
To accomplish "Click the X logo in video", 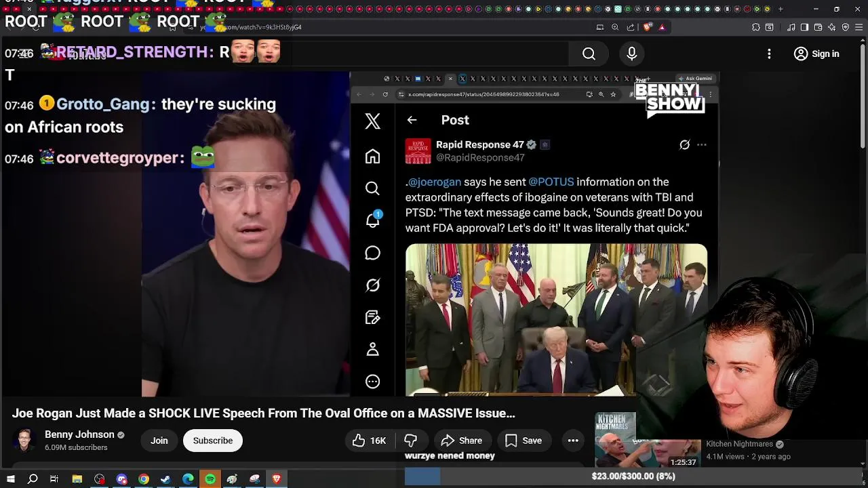I will [x=372, y=121].
